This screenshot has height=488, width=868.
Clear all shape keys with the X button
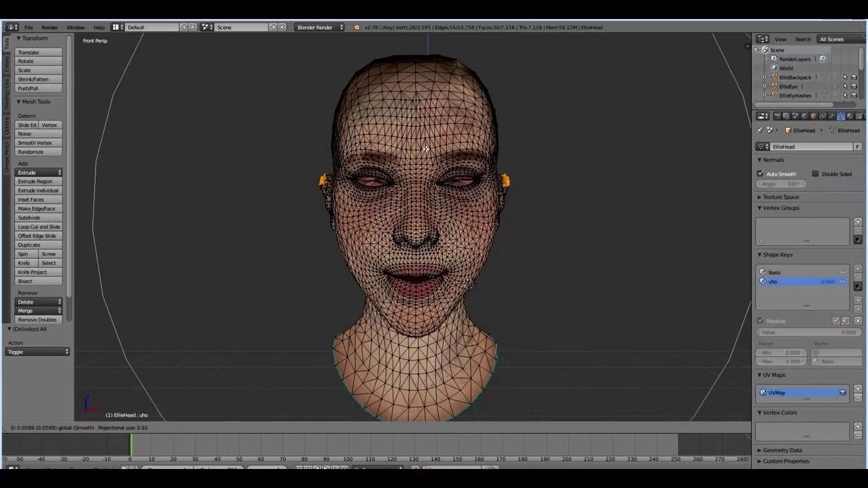click(858, 321)
